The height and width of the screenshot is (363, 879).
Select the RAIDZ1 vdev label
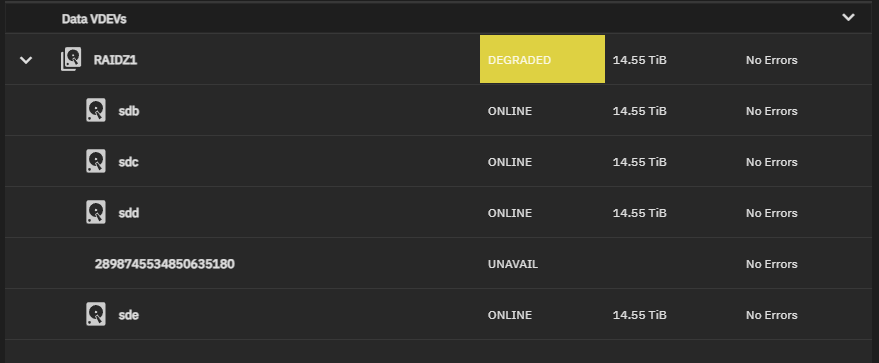(115, 60)
